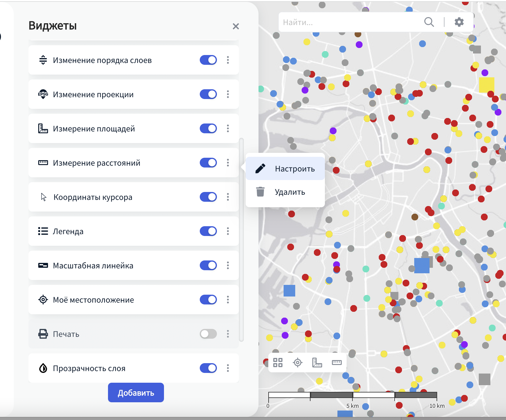Open three-dot menu for Масштабная линейка
This screenshot has width=506, height=420.
click(x=228, y=265)
